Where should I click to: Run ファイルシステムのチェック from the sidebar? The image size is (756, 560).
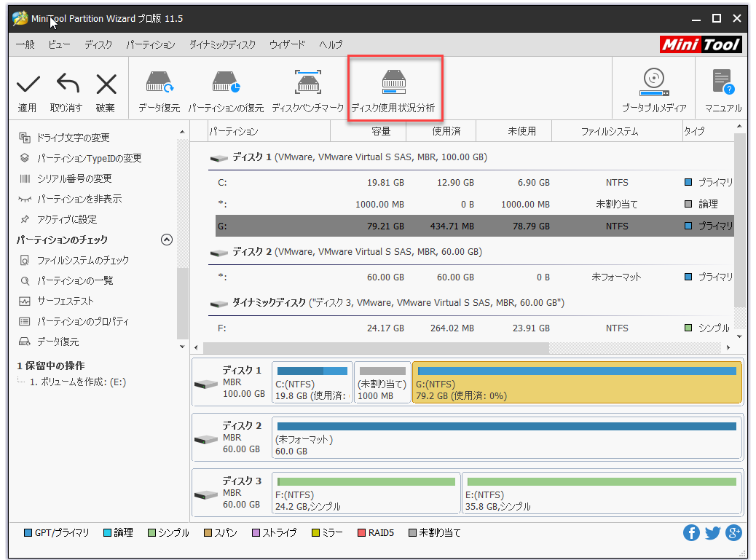click(x=83, y=260)
